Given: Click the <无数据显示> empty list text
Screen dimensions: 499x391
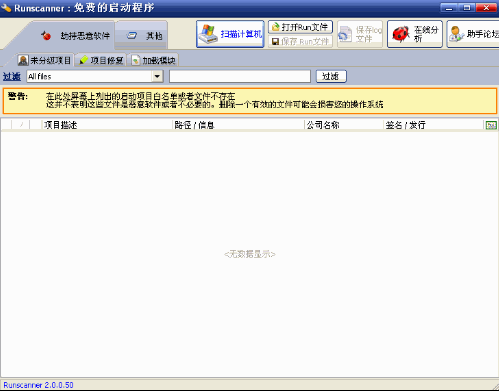Looking at the screenshot, I should tap(250, 254).
